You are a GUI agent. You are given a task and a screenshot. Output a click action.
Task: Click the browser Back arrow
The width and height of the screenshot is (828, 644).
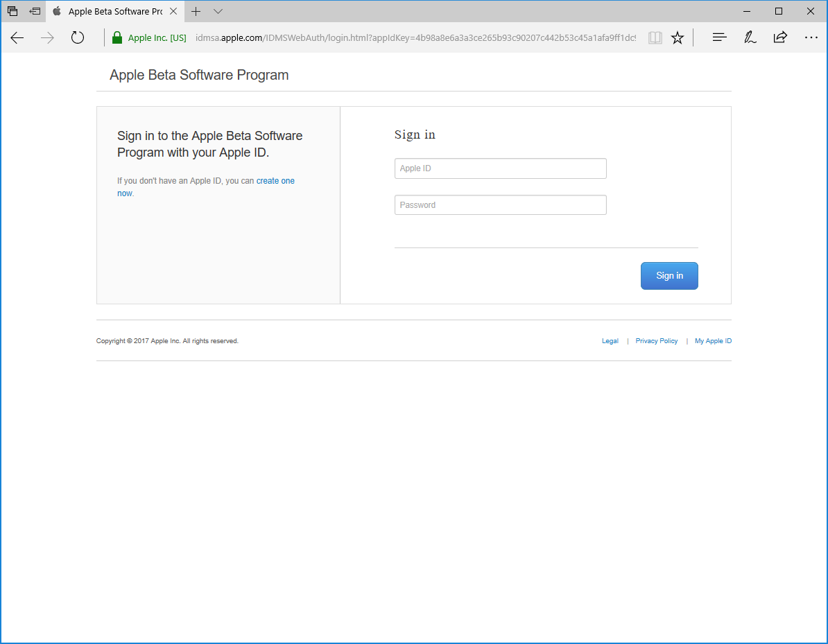(x=17, y=38)
